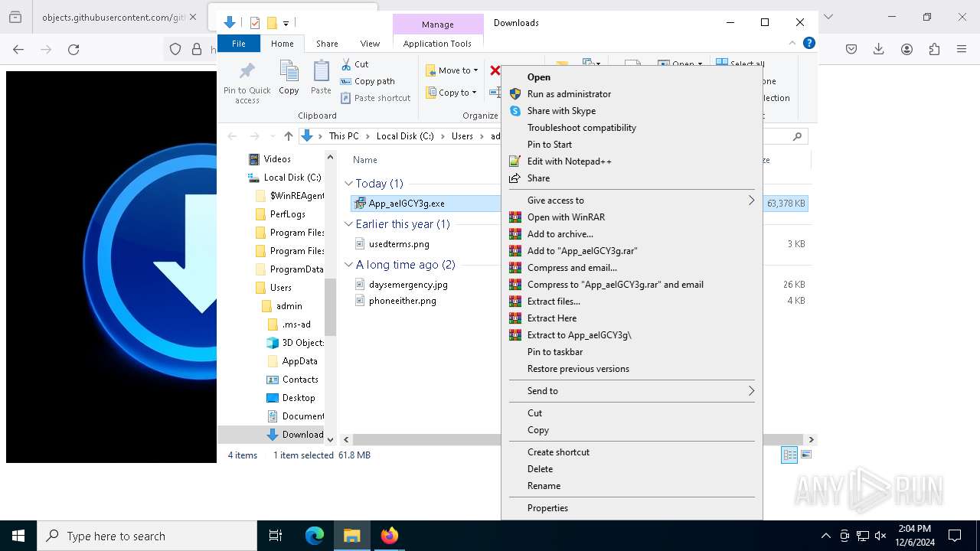
Task: Select Create shortcut
Action: click(558, 452)
